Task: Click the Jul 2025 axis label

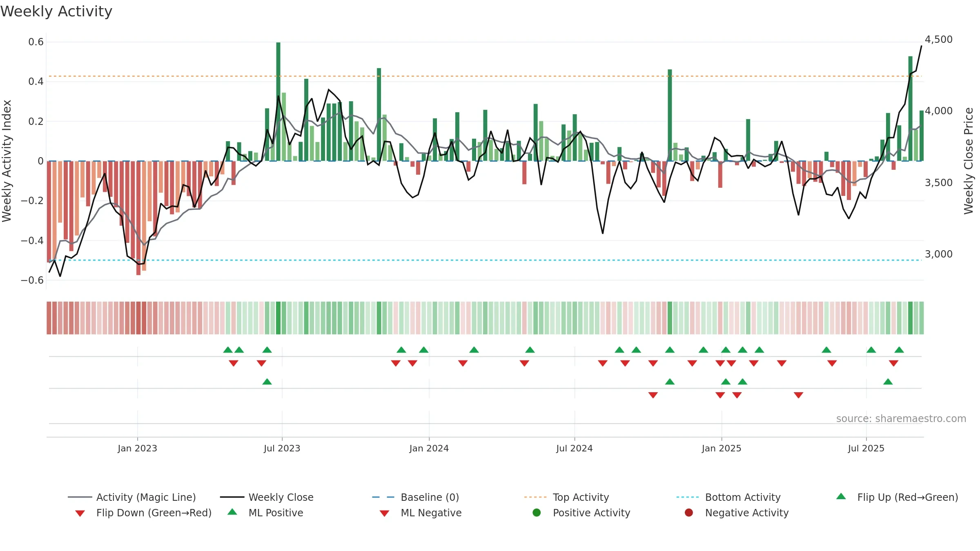Action: [x=866, y=448]
